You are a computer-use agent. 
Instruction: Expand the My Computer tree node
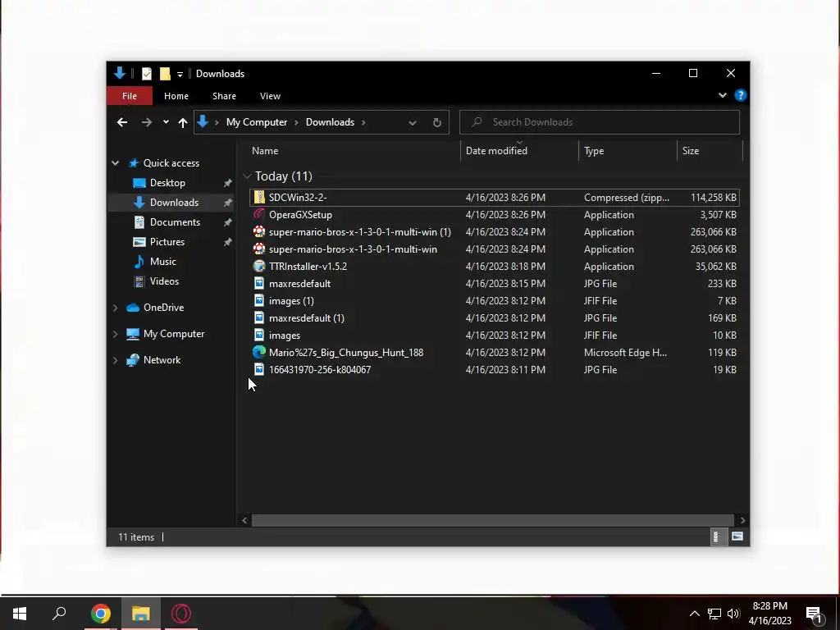coord(115,334)
